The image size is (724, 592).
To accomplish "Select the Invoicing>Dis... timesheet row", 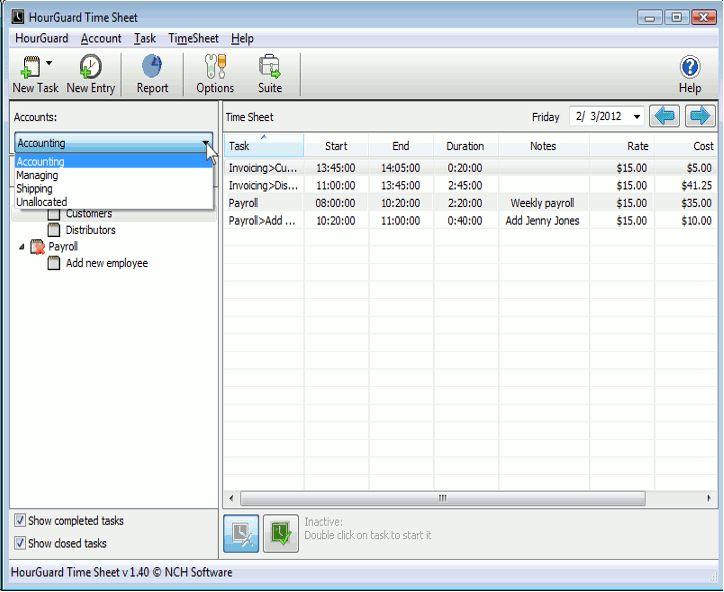I will [470, 185].
